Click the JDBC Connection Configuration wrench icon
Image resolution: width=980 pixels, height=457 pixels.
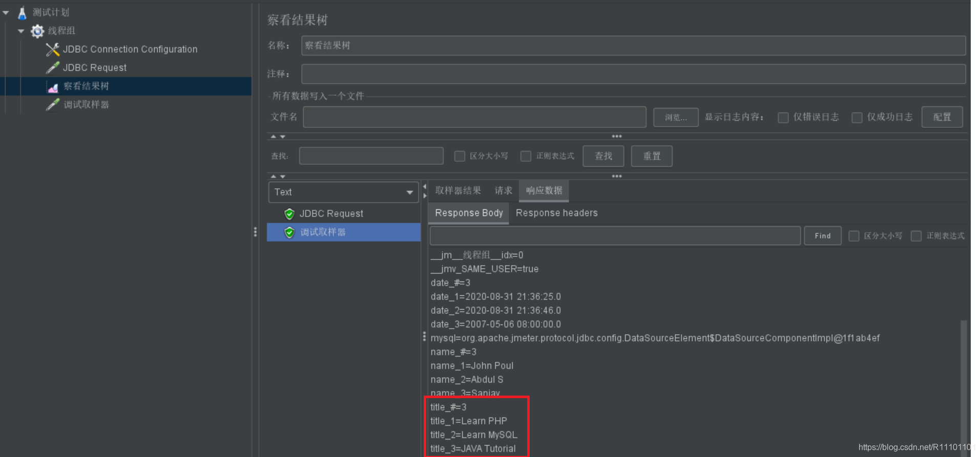click(x=52, y=49)
